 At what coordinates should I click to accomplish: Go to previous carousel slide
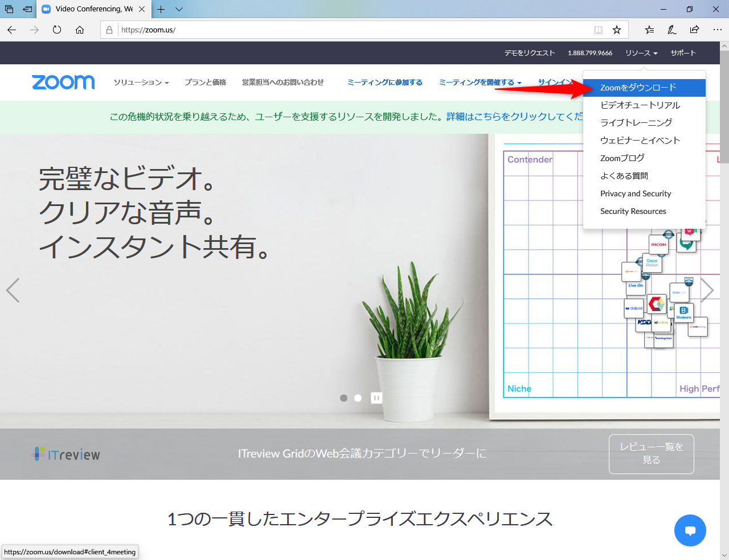[x=13, y=290]
